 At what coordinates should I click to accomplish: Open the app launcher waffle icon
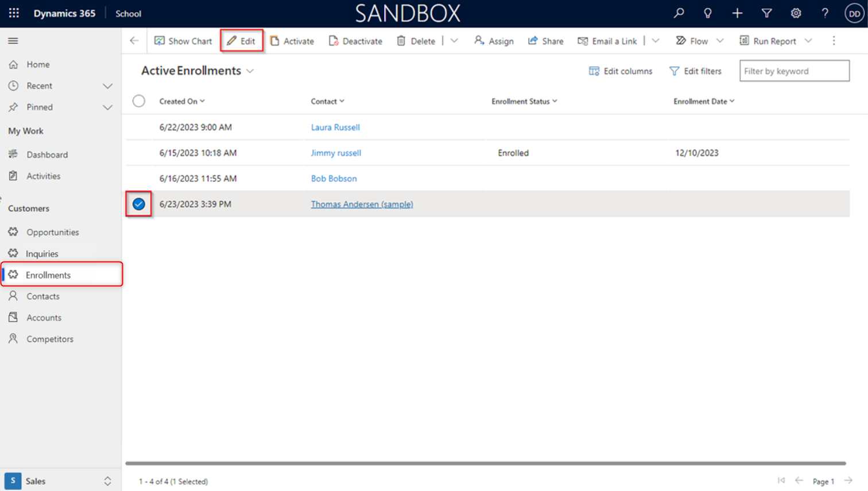14,13
